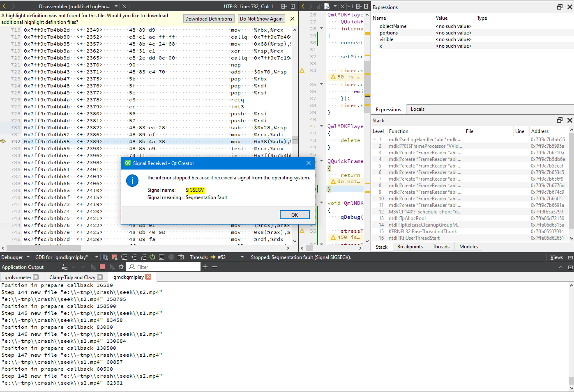Stop running program in Application Output

pos(102,267)
